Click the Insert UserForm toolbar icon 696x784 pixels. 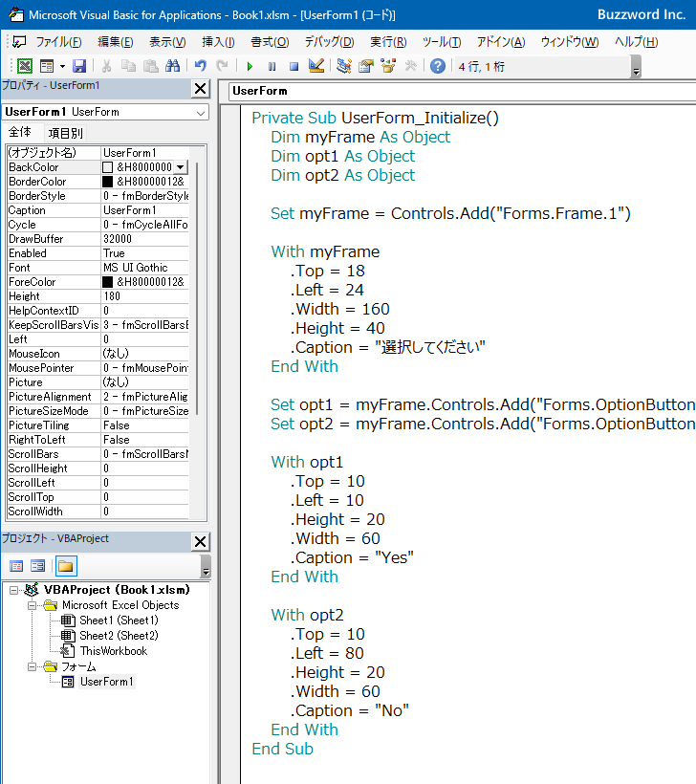tap(47, 66)
